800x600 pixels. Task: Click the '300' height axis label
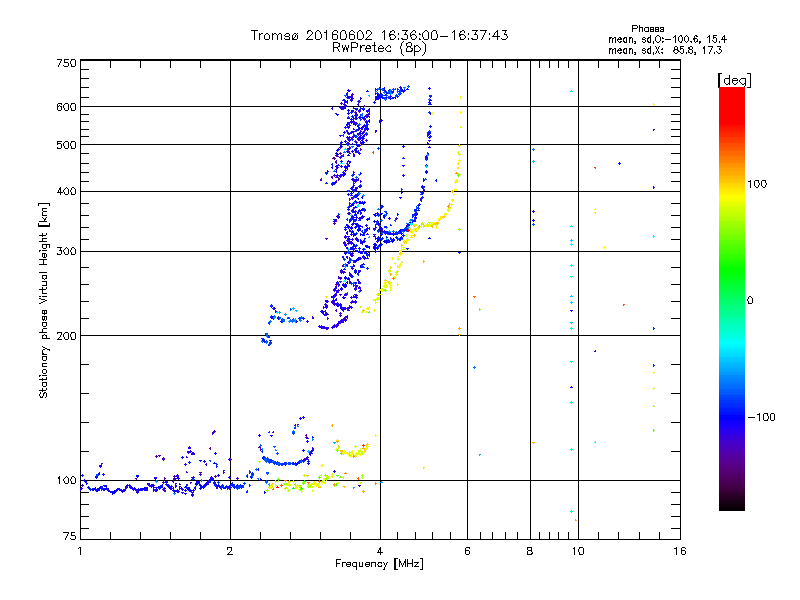(x=66, y=252)
